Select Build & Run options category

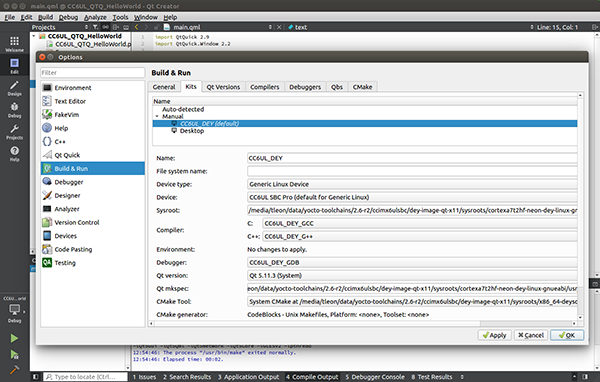point(93,168)
